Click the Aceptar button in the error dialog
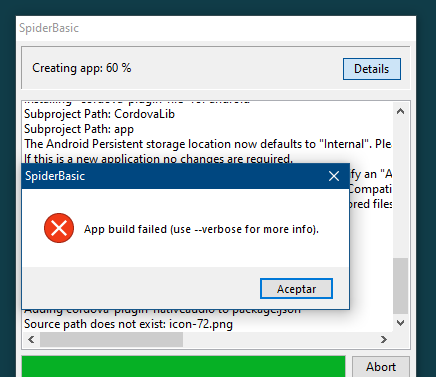Image resolution: width=436 pixels, height=377 pixels. click(x=296, y=289)
